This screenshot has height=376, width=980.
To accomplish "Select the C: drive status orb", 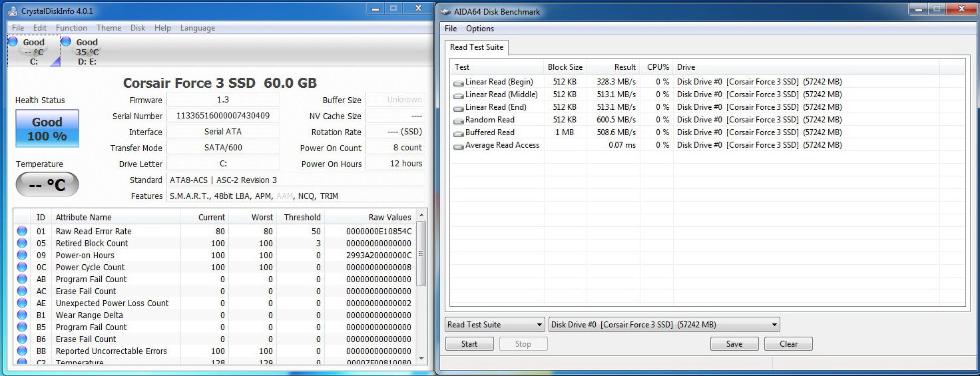I will 13,41.
